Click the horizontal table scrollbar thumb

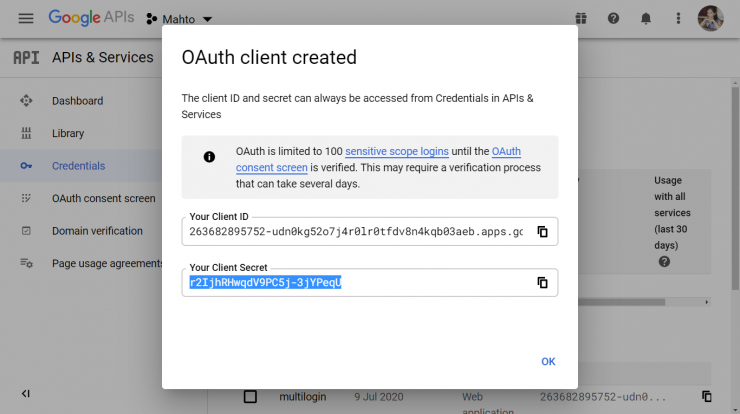622,302
